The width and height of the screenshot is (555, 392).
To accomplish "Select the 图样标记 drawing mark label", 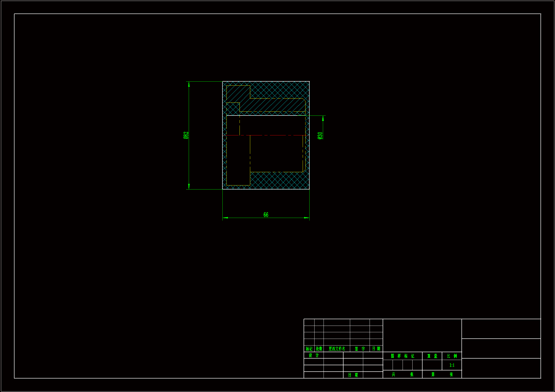I will (402, 356).
